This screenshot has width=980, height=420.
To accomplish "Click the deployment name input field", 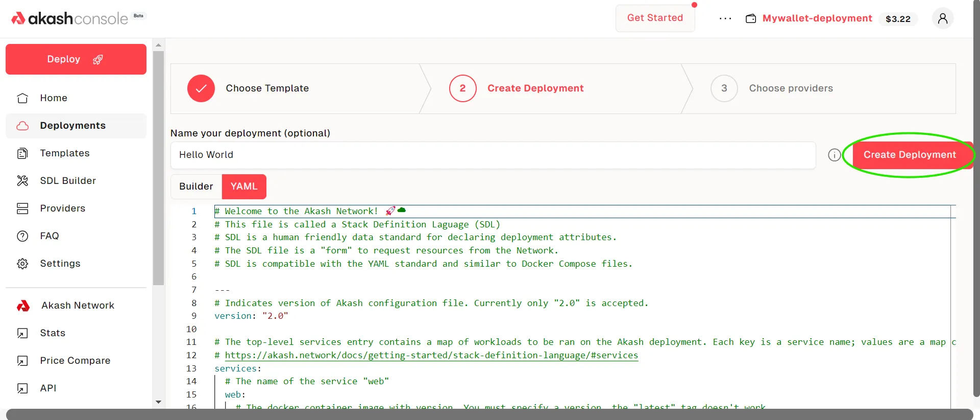I will tap(493, 155).
